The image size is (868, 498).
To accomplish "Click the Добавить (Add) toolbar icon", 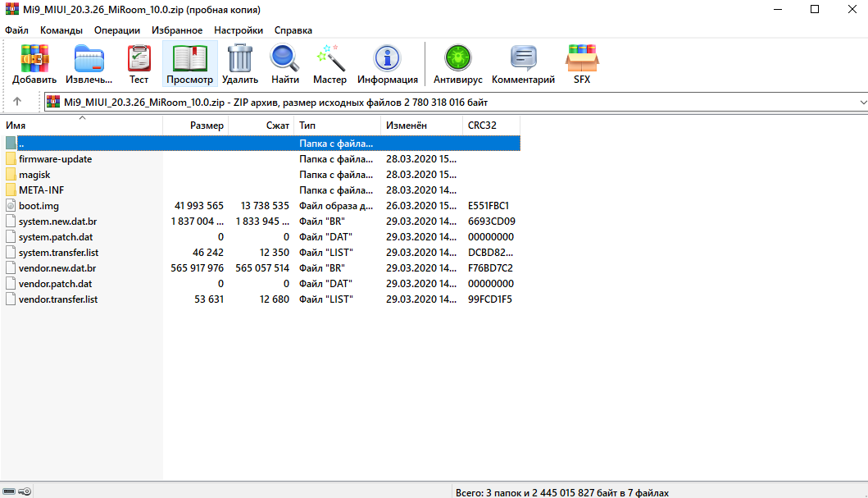I will (x=34, y=58).
